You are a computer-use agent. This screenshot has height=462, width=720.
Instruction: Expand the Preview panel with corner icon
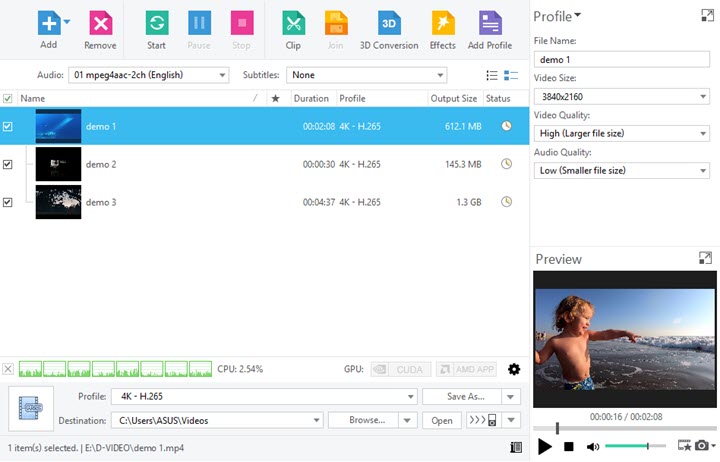(705, 258)
